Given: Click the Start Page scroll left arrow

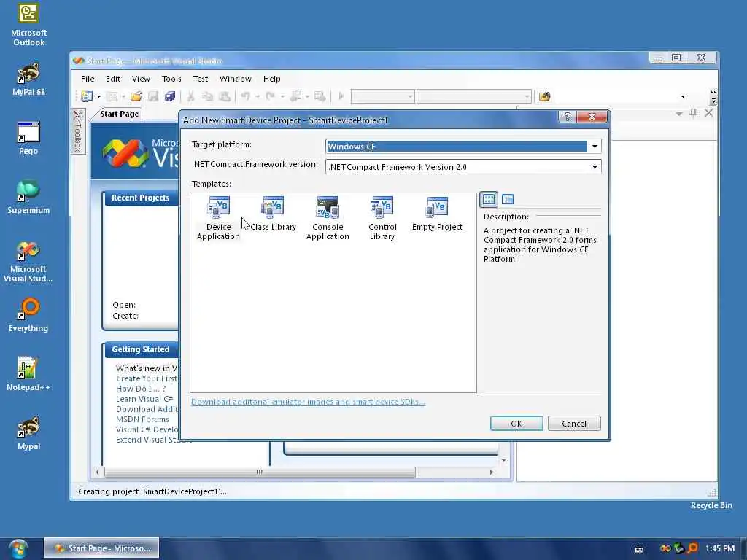Looking at the screenshot, I should pyautogui.click(x=97, y=472).
